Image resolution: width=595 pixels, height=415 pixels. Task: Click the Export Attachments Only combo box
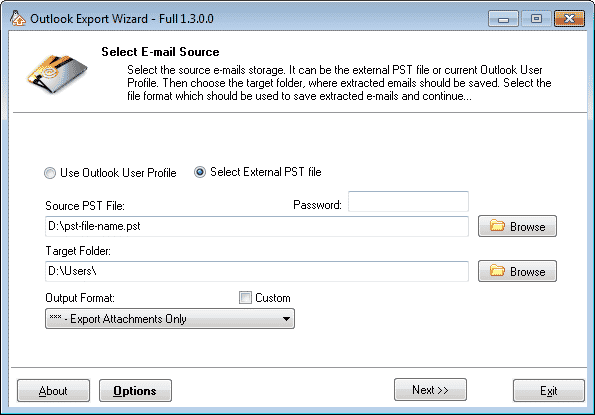point(170,319)
